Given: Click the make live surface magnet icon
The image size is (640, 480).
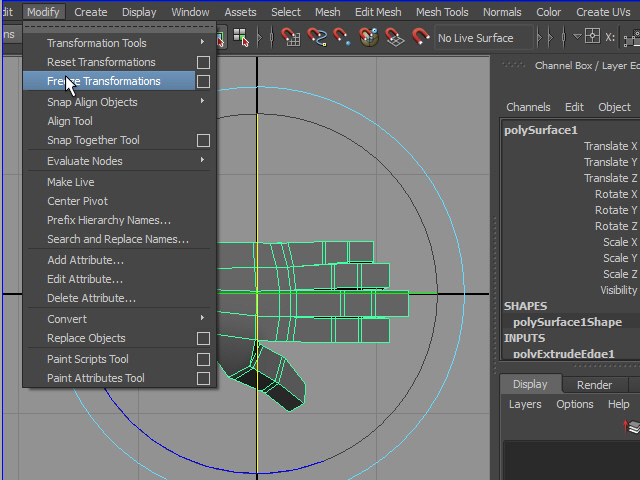Looking at the screenshot, I should click(420, 37).
